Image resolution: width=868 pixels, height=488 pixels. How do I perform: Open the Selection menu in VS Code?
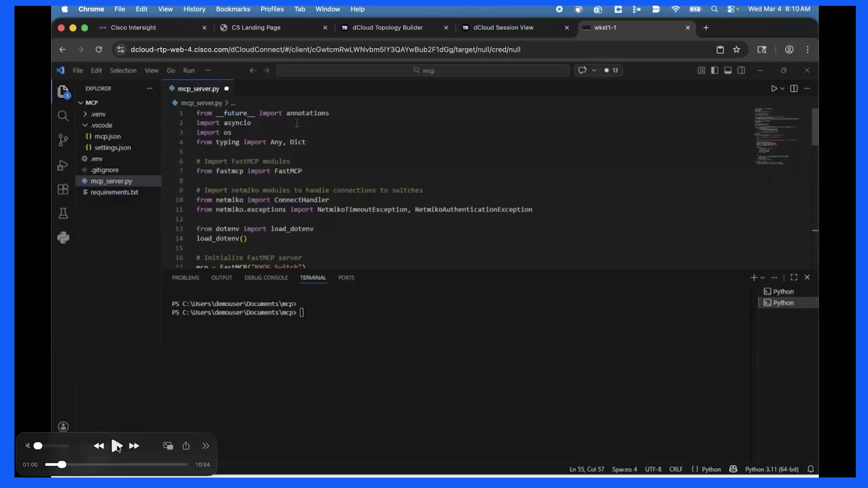pos(123,70)
